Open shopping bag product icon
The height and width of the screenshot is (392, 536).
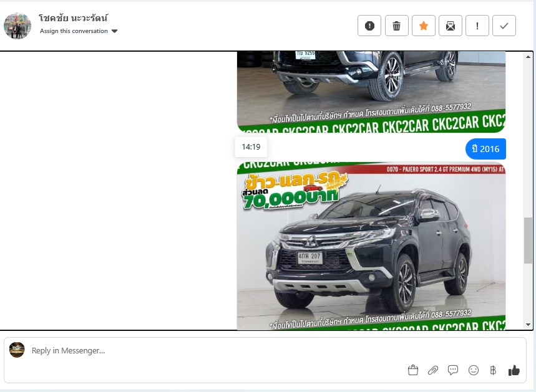(413, 370)
